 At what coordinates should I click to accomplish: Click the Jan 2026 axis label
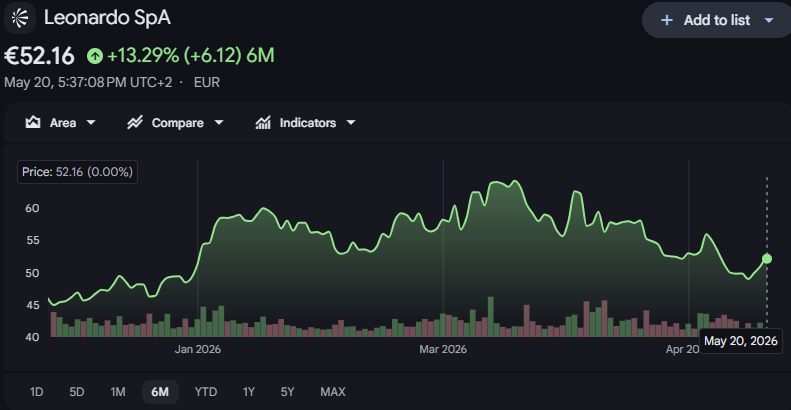click(198, 349)
